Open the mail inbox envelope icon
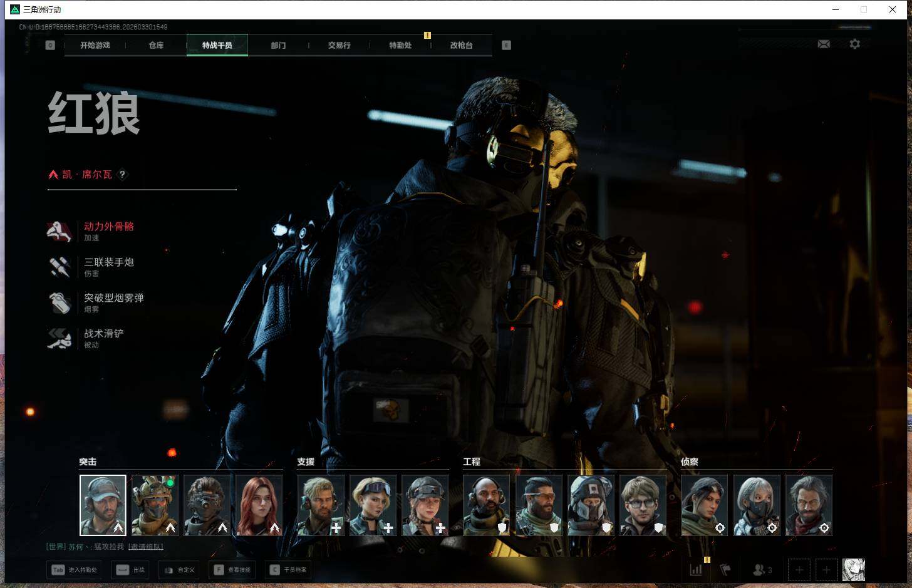The image size is (912, 588). [x=824, y=44]
